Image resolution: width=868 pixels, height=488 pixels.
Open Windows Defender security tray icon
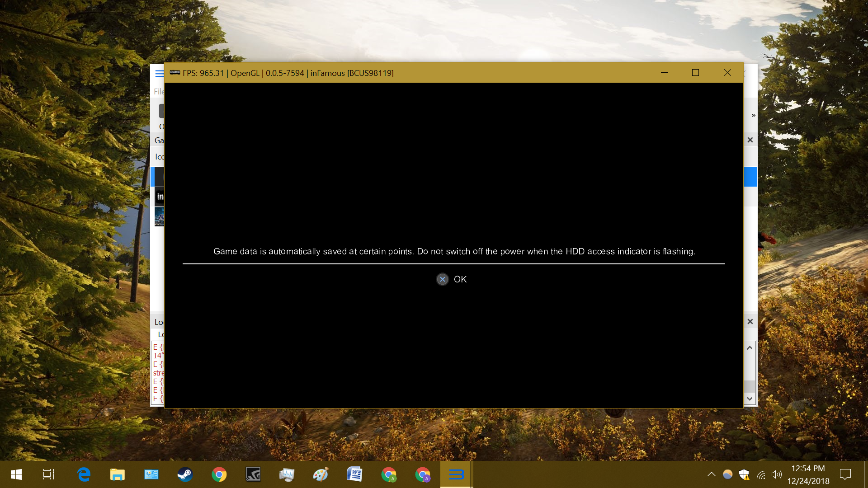(744, 474)
